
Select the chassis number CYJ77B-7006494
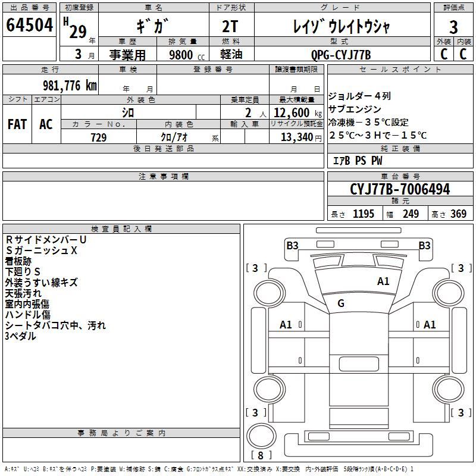(400, 189)
